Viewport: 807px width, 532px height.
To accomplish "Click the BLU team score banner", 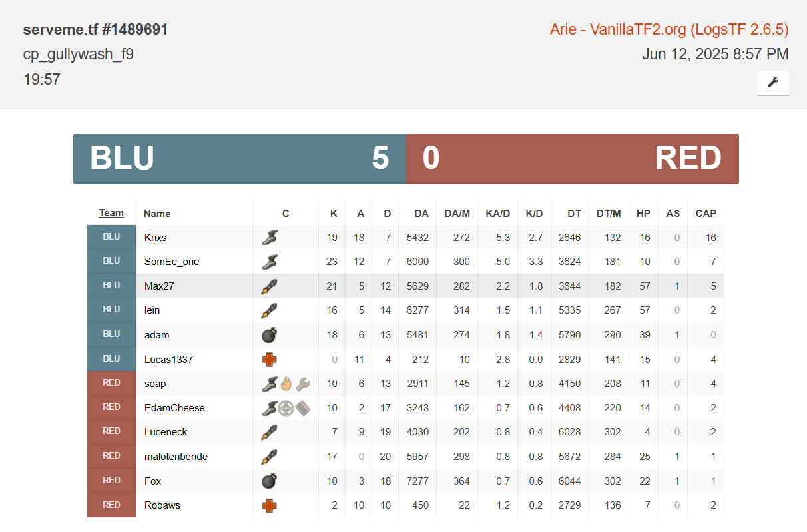I will point(240,159).
